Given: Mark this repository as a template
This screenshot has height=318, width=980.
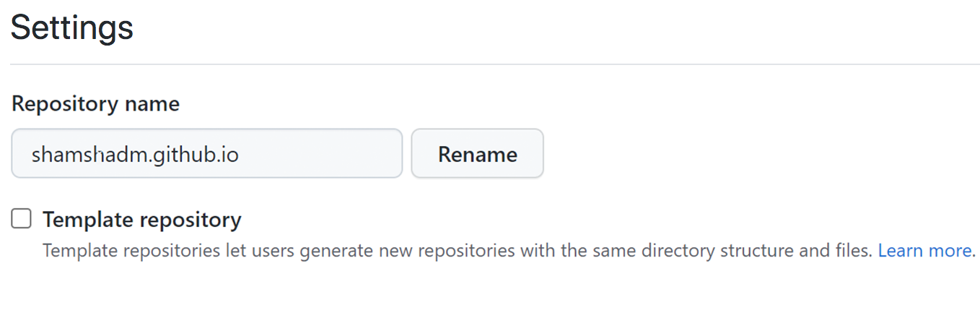Looking at the screenshot, I should [22, 218].
